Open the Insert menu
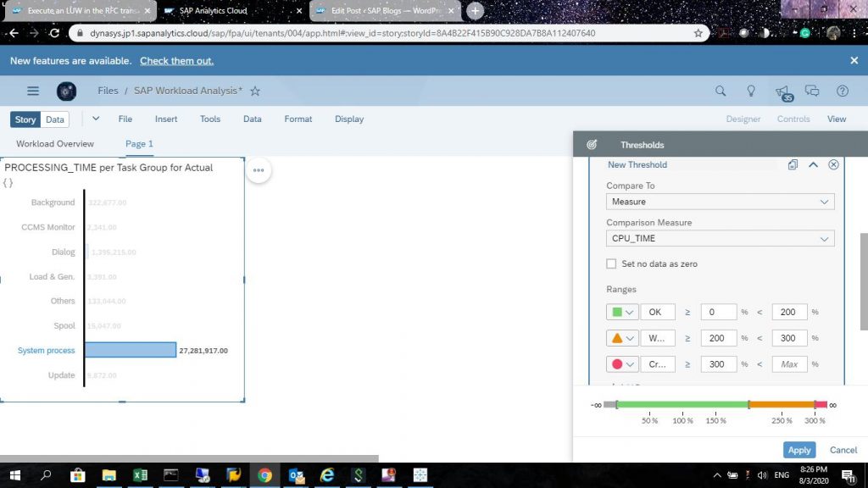Viewport: 868px width, 488px height. click(166, 119)
